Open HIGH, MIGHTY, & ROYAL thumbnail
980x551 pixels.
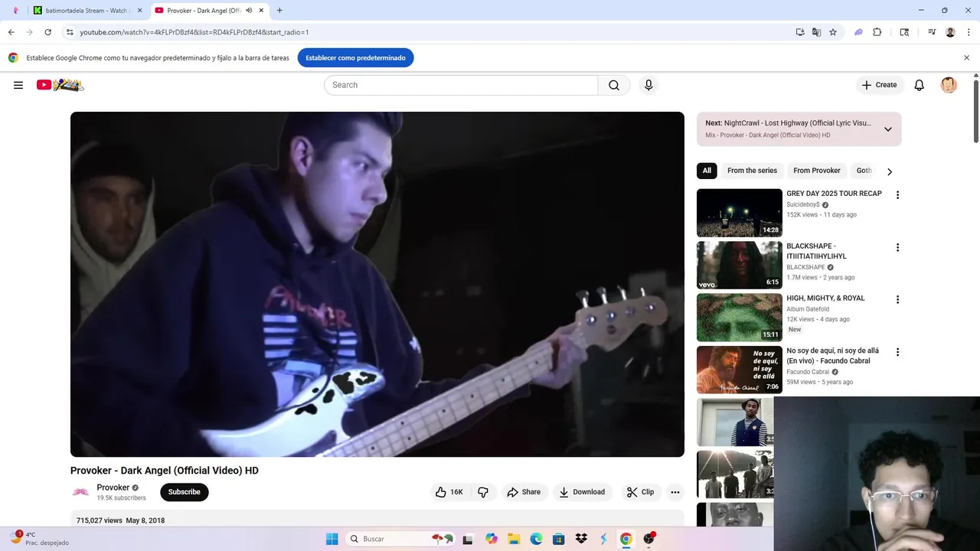tap(740, 318)
